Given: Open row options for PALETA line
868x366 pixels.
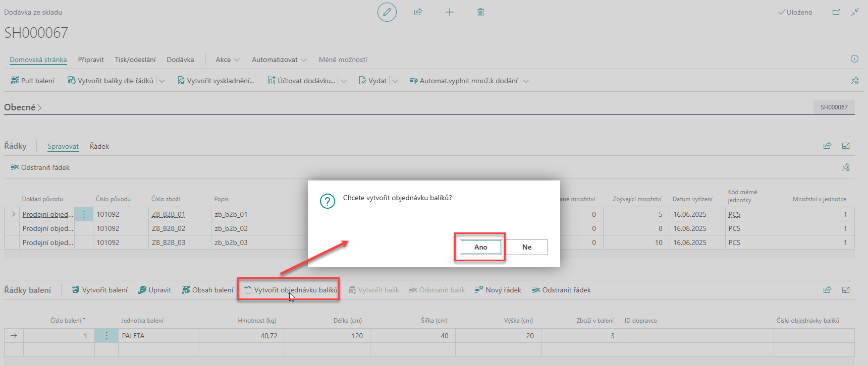Looking at the screenshot, I should (106, 336).
